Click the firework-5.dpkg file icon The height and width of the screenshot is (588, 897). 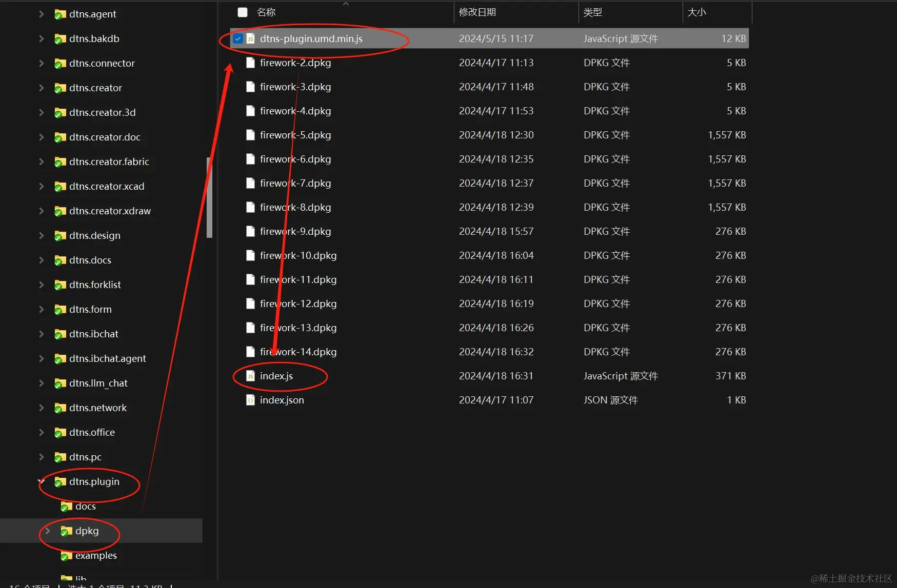[x=251, y=135]
